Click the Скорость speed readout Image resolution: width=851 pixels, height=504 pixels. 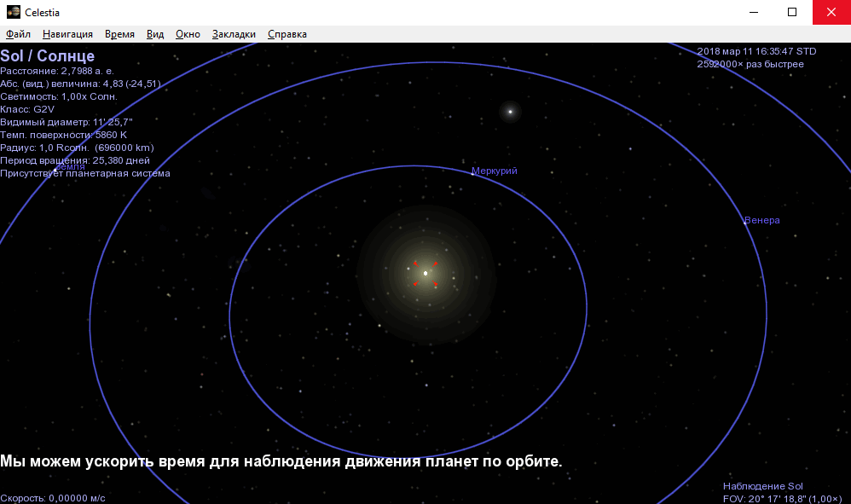pyautogui.click(x=53, y=498)
